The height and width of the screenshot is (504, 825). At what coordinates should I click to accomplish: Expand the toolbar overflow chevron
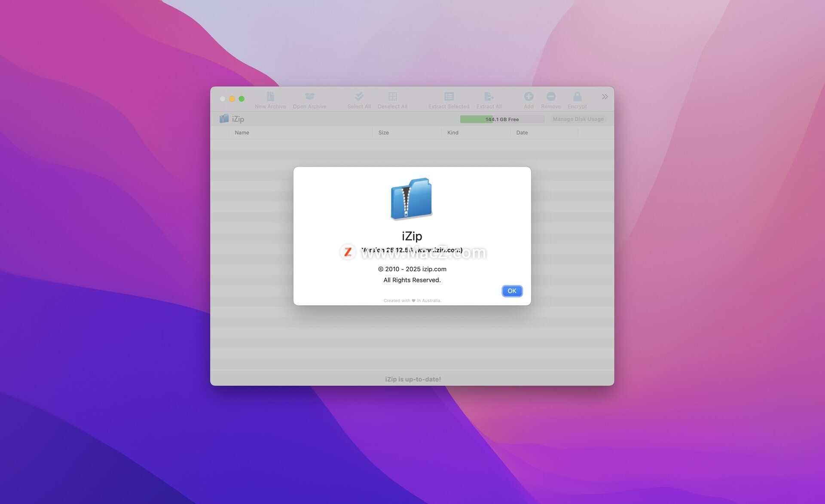(x=605, y=97)
